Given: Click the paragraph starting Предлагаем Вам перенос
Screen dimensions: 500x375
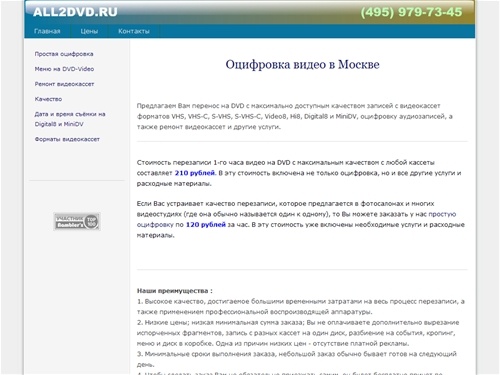Looking at the screenshot, I should 295,116.
